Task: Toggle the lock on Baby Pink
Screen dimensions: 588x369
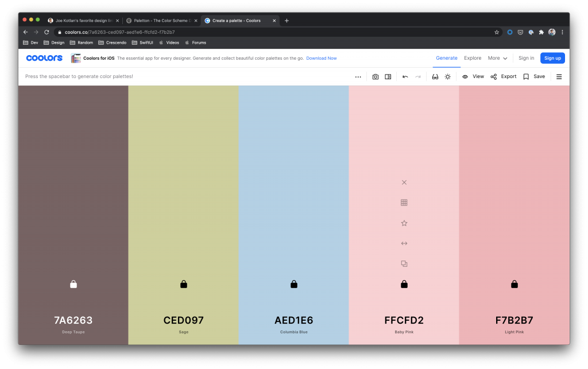Action: point(404,284)
